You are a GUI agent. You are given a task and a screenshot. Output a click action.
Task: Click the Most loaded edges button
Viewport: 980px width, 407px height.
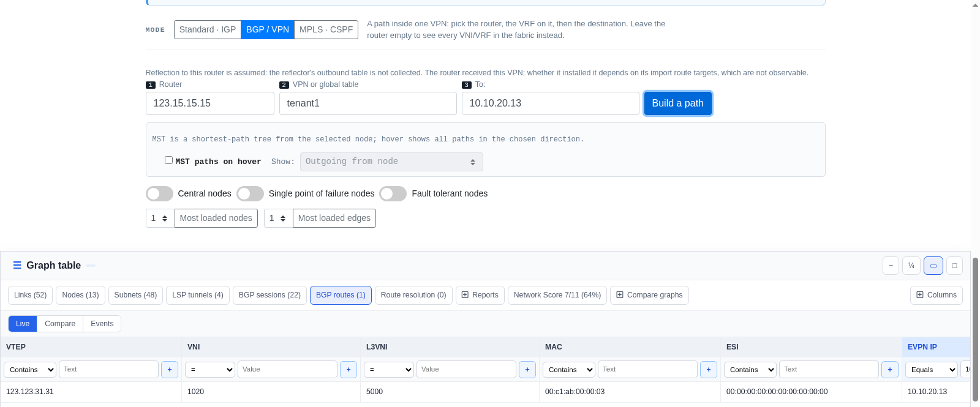point(334,218)
